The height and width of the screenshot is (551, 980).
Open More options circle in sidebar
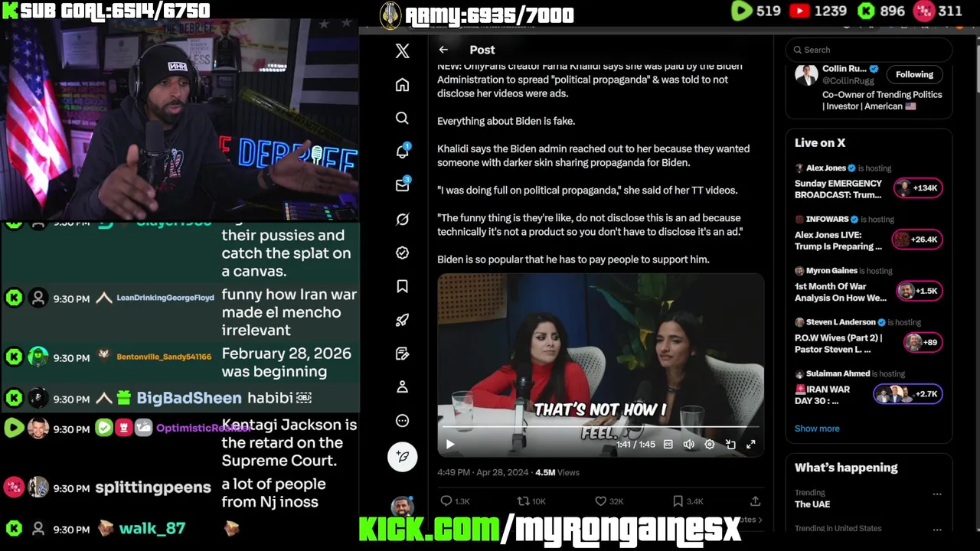402,421
